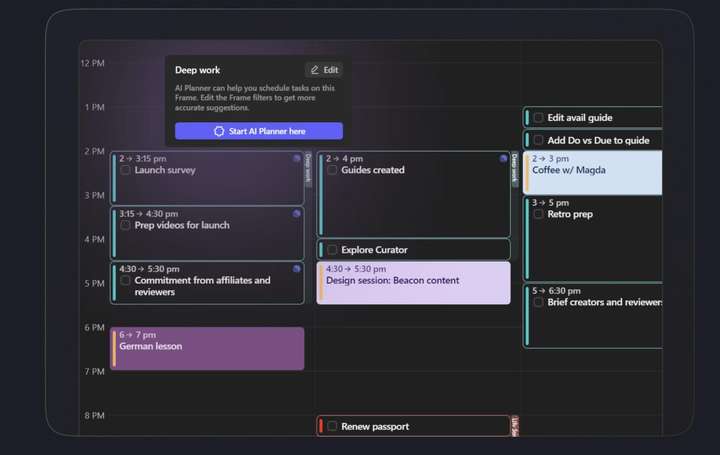
Task: Check off the Launch survey task
Action: [x=125, y=170]
